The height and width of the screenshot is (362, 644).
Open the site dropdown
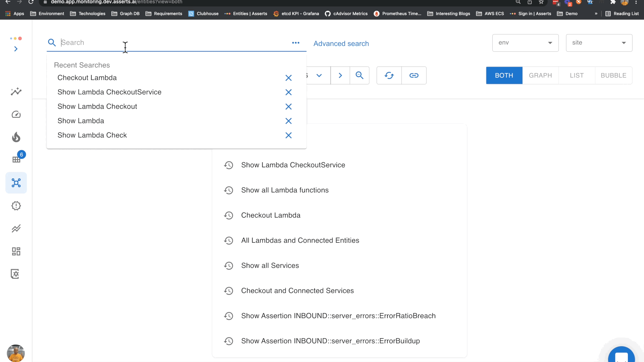599,43
